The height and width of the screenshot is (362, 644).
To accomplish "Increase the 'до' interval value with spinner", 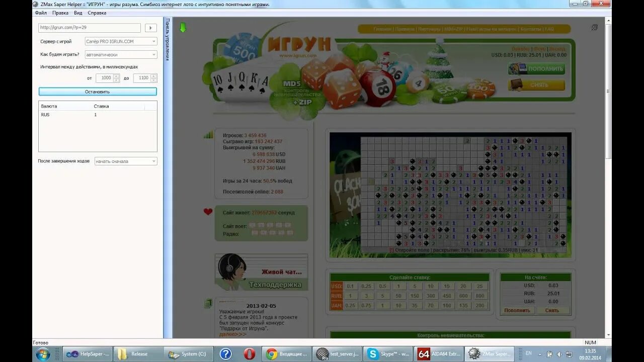I will pyautogui.click(x=154, y=76).
